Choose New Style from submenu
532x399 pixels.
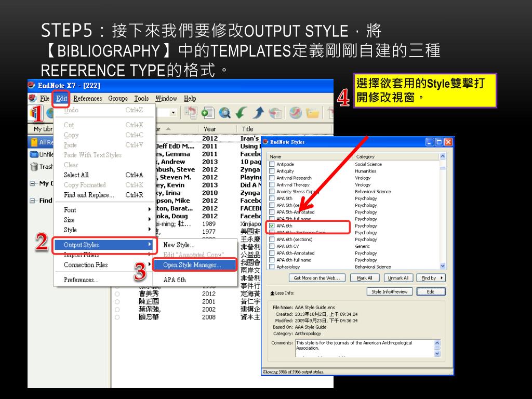(195, 245)
